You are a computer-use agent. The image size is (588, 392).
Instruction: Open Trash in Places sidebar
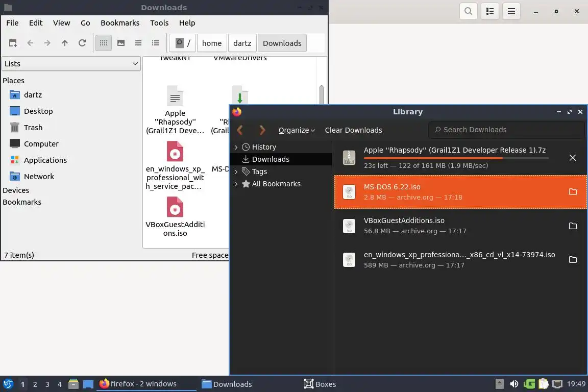pos(33,128)
